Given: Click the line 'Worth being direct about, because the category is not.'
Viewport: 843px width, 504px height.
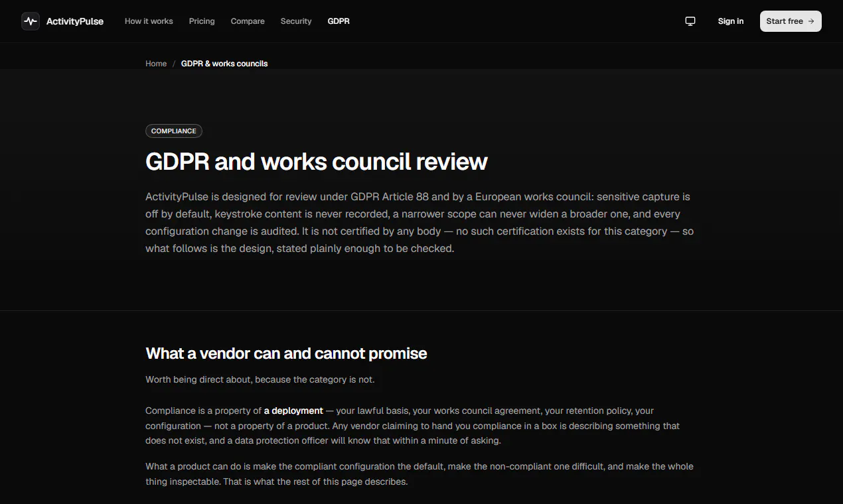Looking at the screenshot, I should pyautogui.click(x=260, y=380).
